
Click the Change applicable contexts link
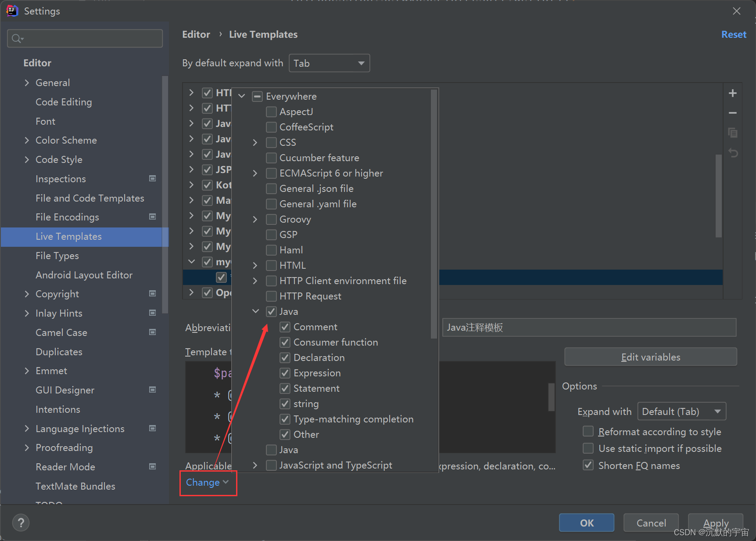tap(207, 482)
